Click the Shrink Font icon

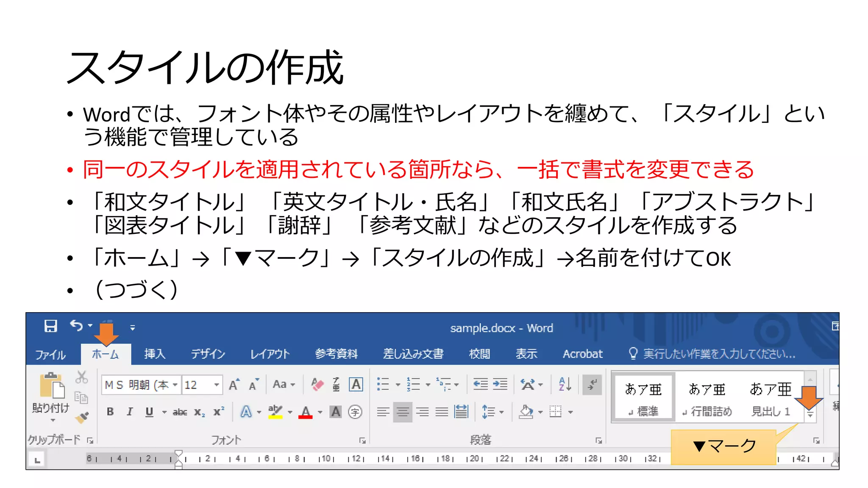[x=254, y=385]
